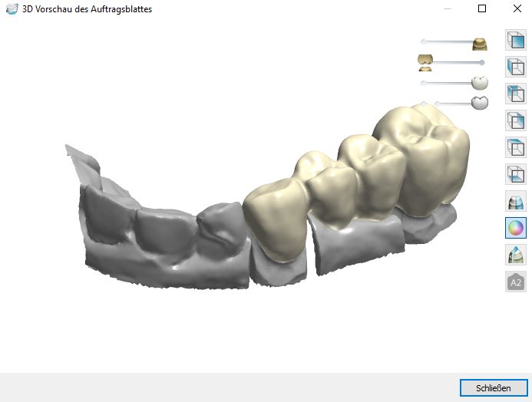Switch to front view cube icon
This screenshot has width=532, height=402.
tap(515, 40)
